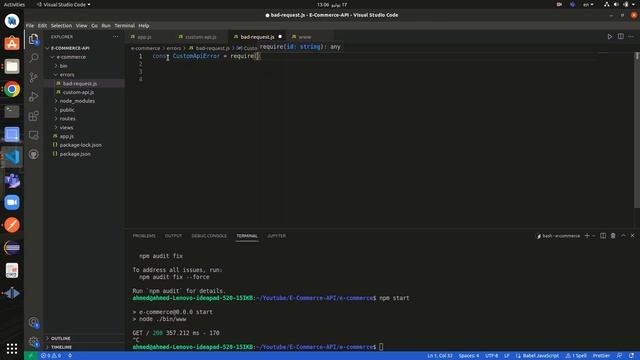Open Explorer panel more actions ellipsis

point(116,37)
